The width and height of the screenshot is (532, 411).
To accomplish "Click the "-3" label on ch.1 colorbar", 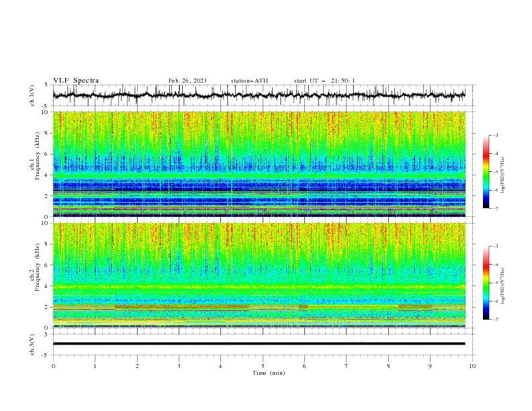I will (x=495, y=136).
